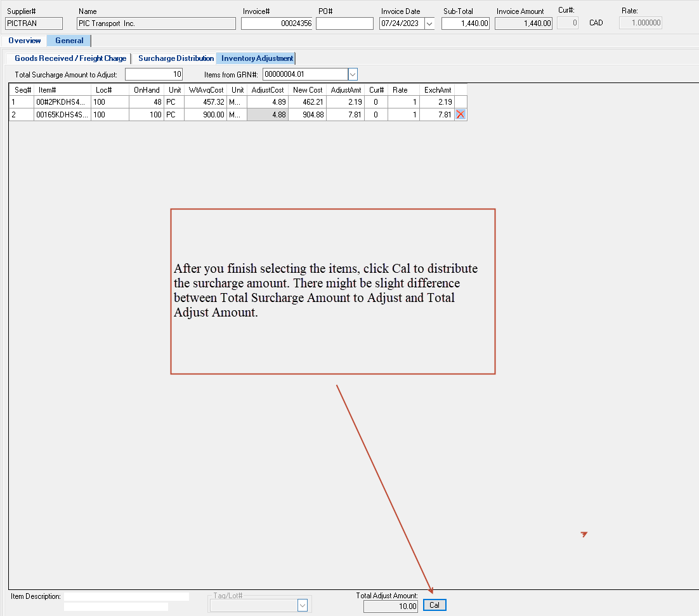Select the AdjustCost cell in row 2

pyautogui.click(x=267, y=115)
